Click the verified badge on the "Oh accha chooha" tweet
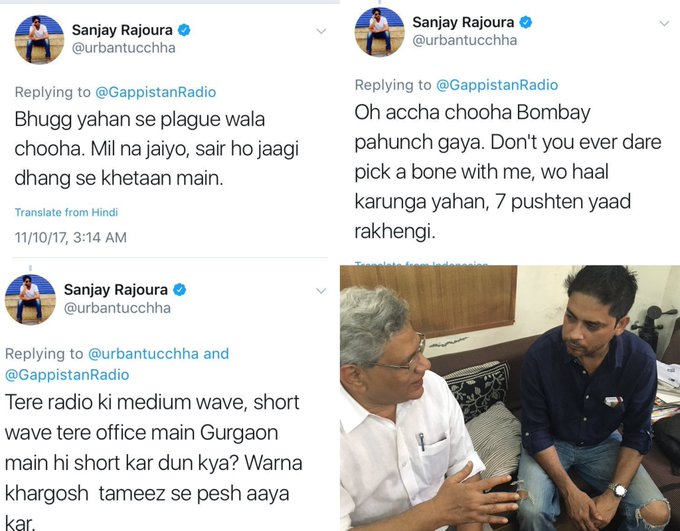680x531 pixels. coord(525,22)
